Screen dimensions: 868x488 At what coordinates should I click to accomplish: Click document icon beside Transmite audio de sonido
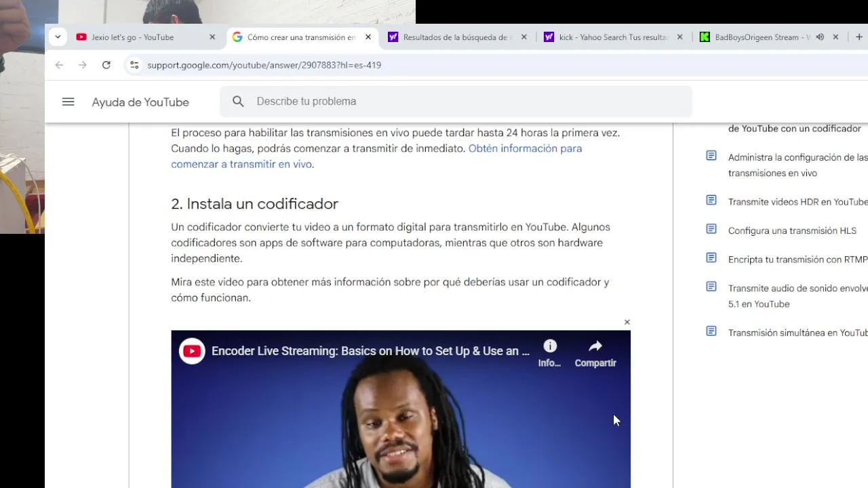point(711,287)
